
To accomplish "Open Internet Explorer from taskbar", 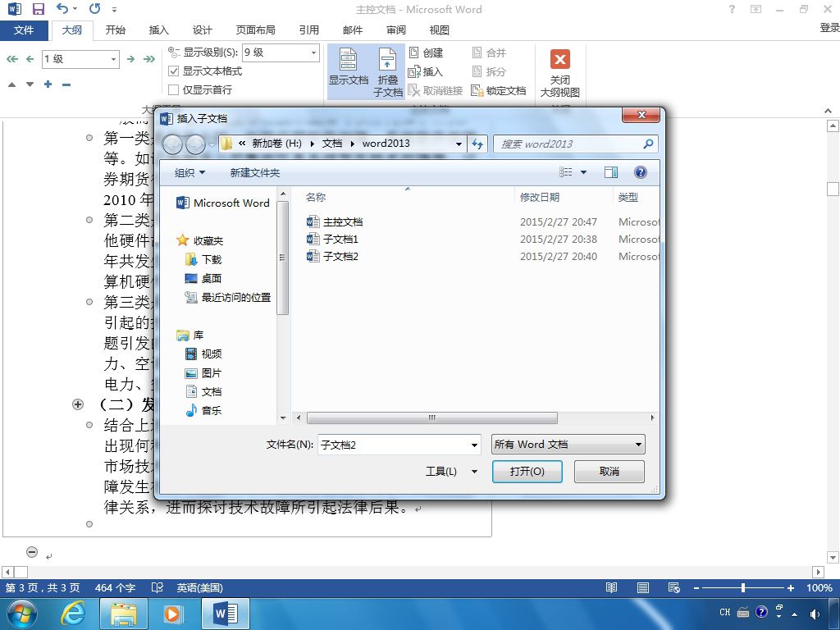I will click(x=73, y=613).
